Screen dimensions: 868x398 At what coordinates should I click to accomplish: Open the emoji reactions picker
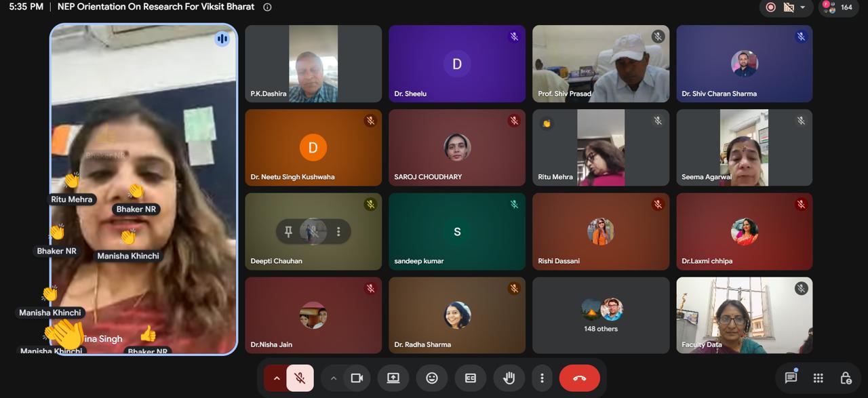[x=432, y=378]
